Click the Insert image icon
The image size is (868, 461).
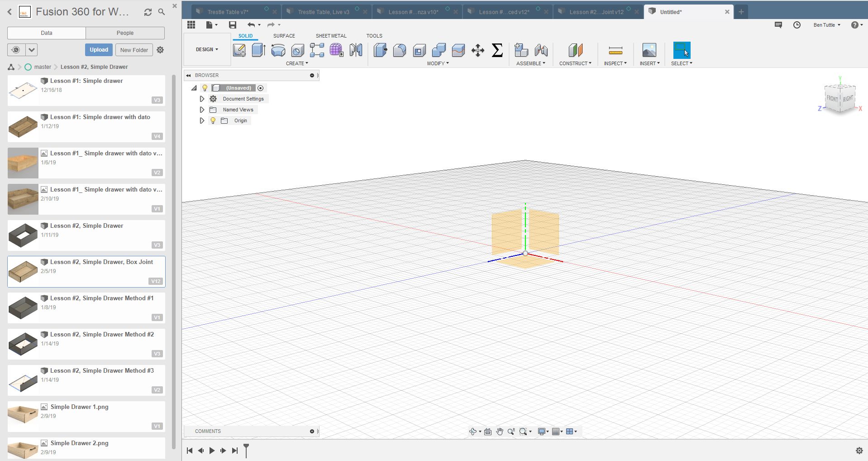click(649, 50)
